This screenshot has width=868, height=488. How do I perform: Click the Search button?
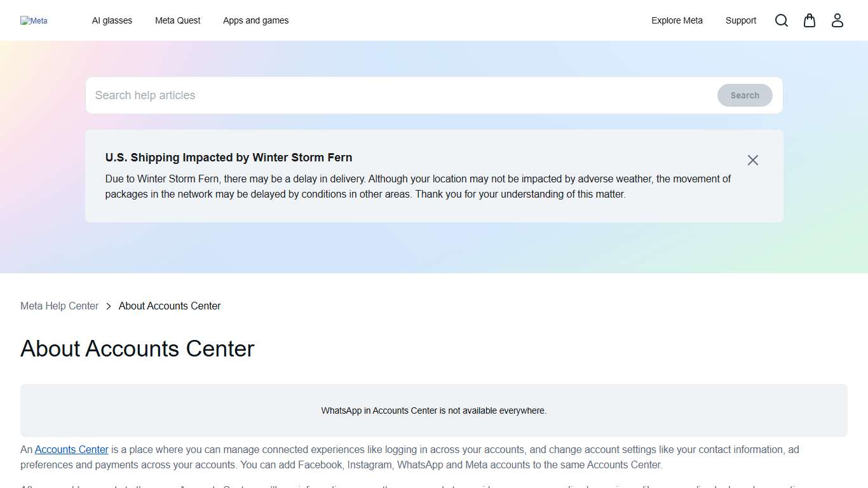[744, 95]
